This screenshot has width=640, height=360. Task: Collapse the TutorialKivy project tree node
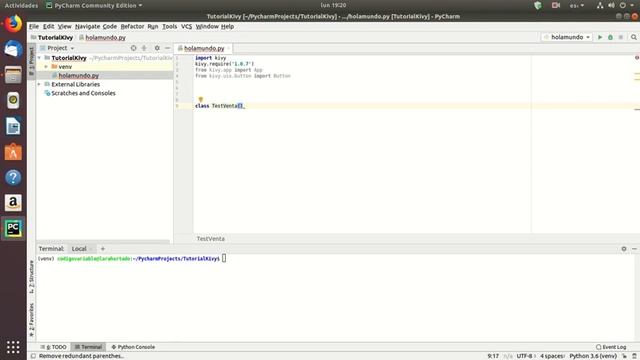[x=40, y=58]
